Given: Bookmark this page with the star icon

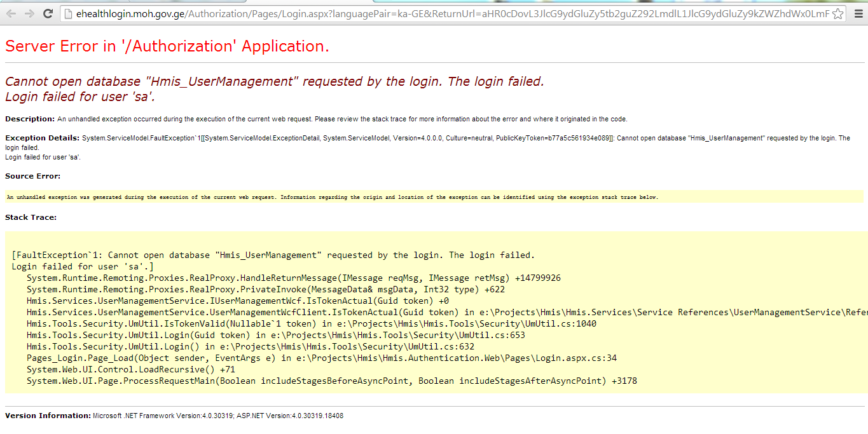Looking at the screenshot, I should [x=837, y=13].
